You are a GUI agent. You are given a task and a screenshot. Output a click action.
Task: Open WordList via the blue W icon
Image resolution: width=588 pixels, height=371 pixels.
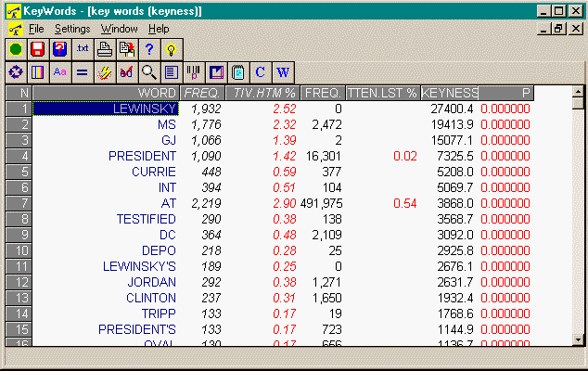click(x=283, y=71)
